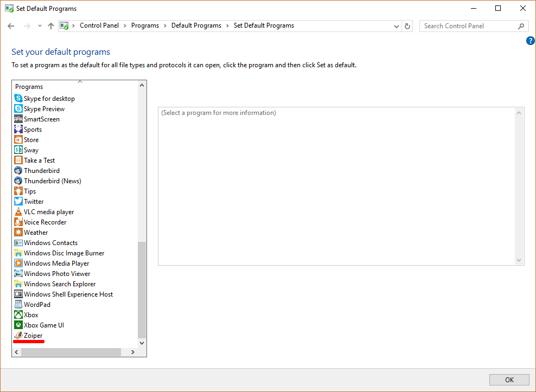Click the VLC media player cone icon

click(18, 212)
